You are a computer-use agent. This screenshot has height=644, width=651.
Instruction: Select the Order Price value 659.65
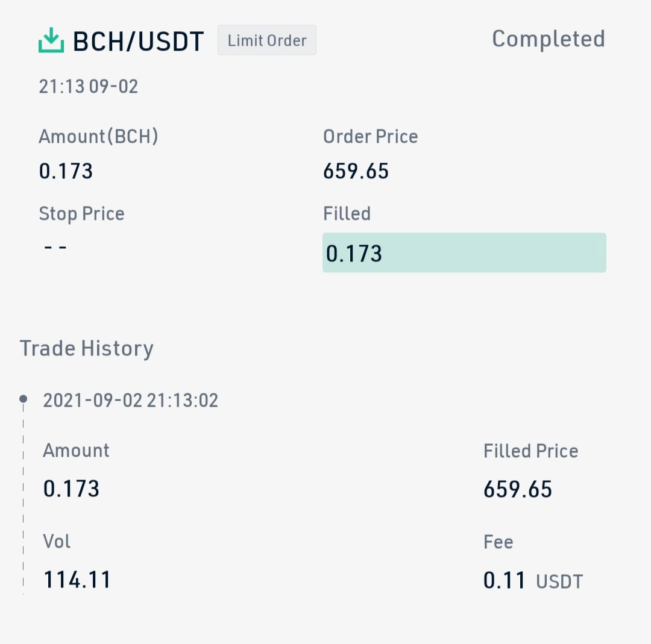tap(356, 171)
